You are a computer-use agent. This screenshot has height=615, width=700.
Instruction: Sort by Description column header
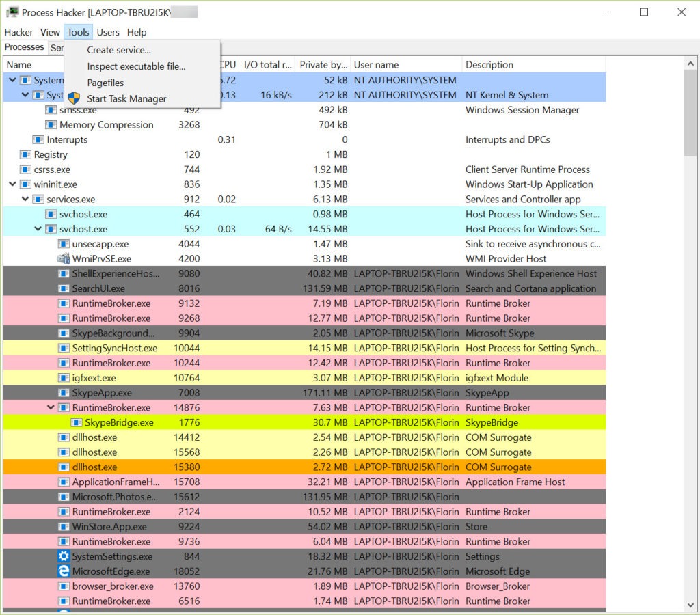(533, 65)
